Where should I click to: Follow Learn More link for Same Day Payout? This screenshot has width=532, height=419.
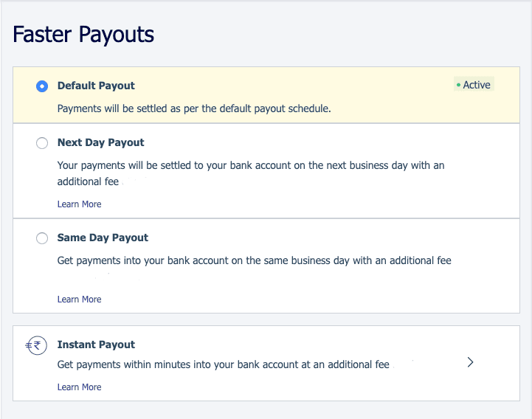(x=79, y=299)
